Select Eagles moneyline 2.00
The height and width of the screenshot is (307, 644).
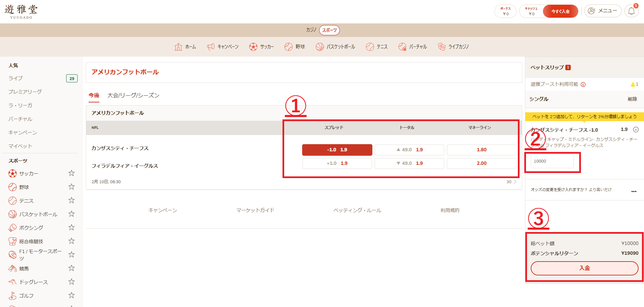point(482,163)
